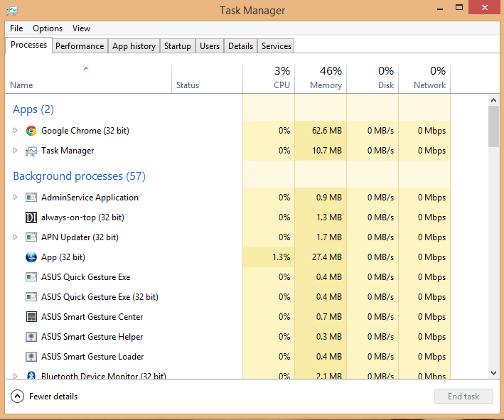Sort processes by Memory column
The image size is (504, 420).
point(321,79)
